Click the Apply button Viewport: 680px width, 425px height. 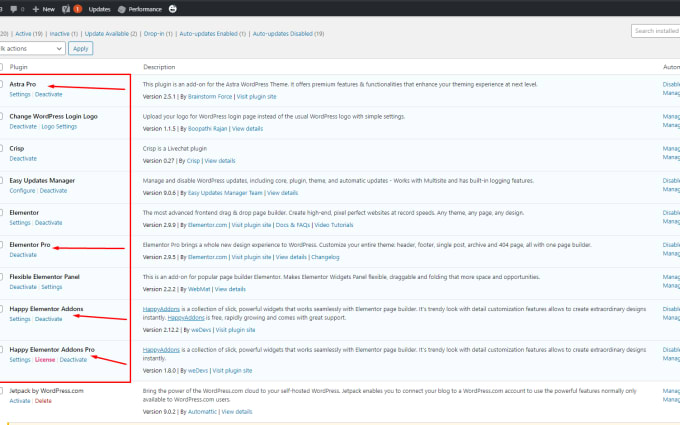tap(81, 49)
